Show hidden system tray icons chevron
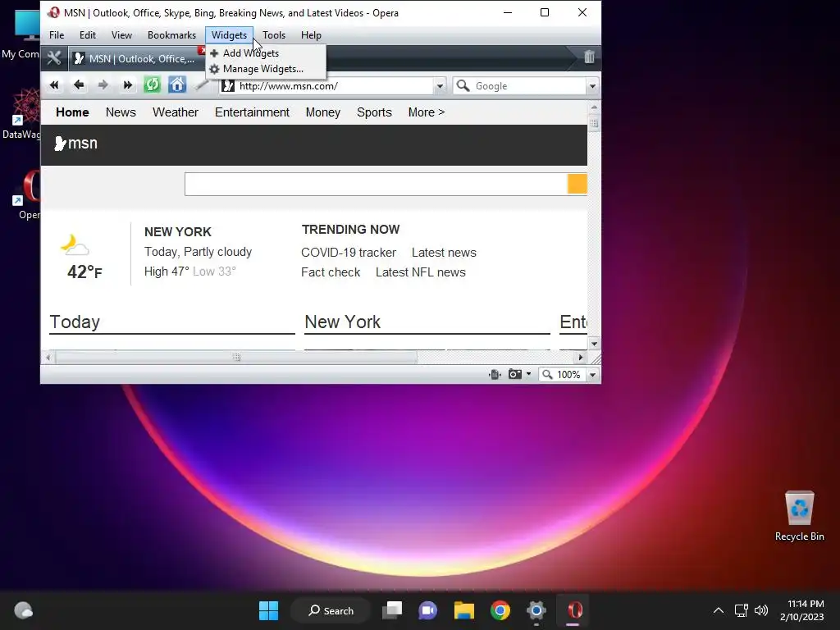840x630 pixels. coord(719,610)
